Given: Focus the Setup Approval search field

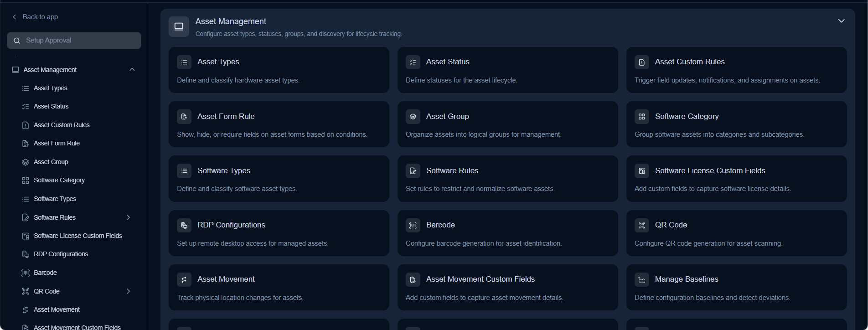Looking at the screenshot, I should click(74, 41).
